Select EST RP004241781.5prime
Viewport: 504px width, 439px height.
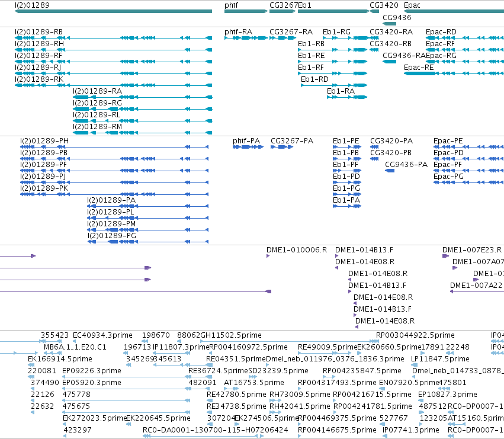(373, 406)
